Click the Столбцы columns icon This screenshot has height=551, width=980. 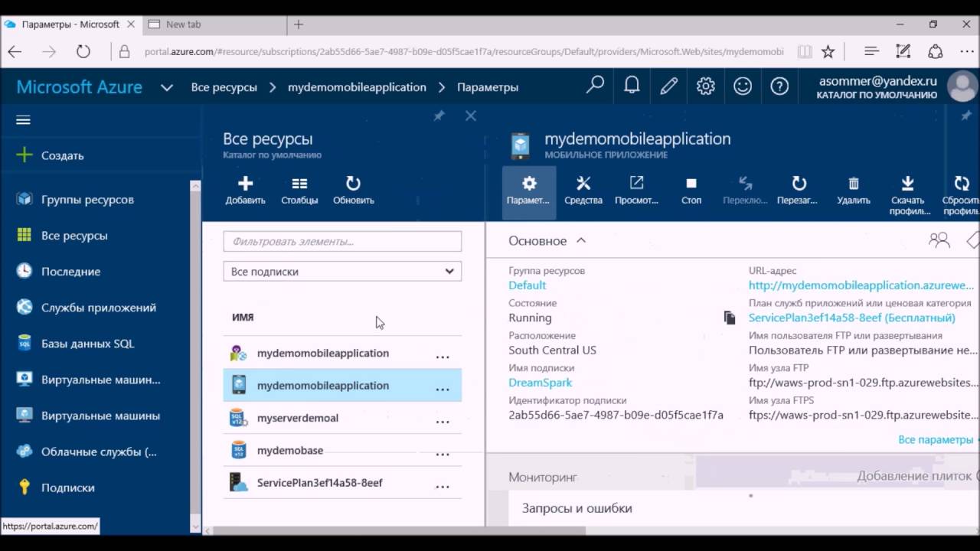(x=299, y=184)
